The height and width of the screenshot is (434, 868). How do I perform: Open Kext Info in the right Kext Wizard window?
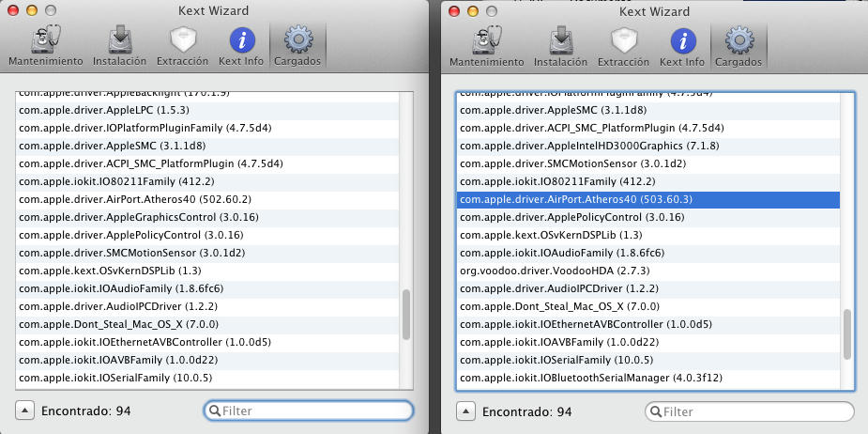coord(682,47)
